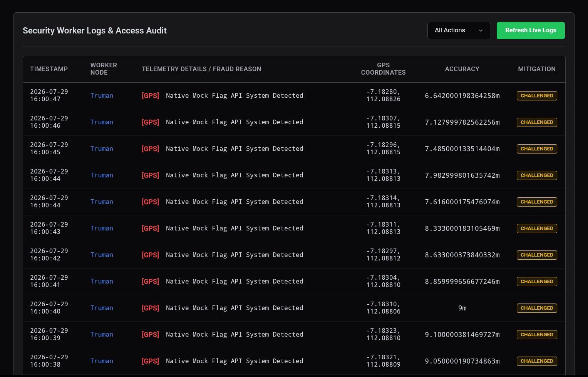The width and height of the screenshot is (588, 377).
Task: Open Truman link in the 16:00:46 row
Action: pos(102,122)
